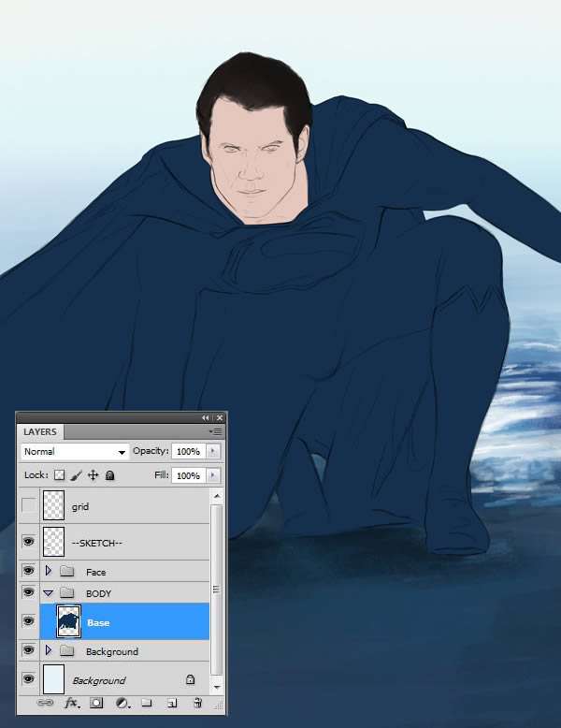
Task: Open the fx layer style menu
Action: click(71, 703)
